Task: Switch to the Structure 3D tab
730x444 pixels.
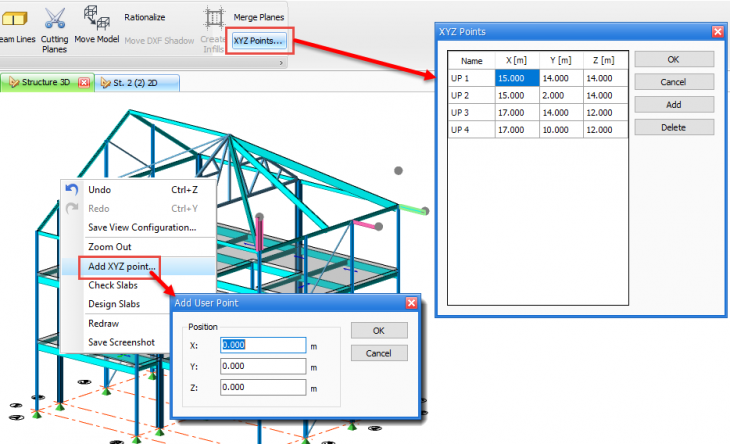Action: pos(46,82)
